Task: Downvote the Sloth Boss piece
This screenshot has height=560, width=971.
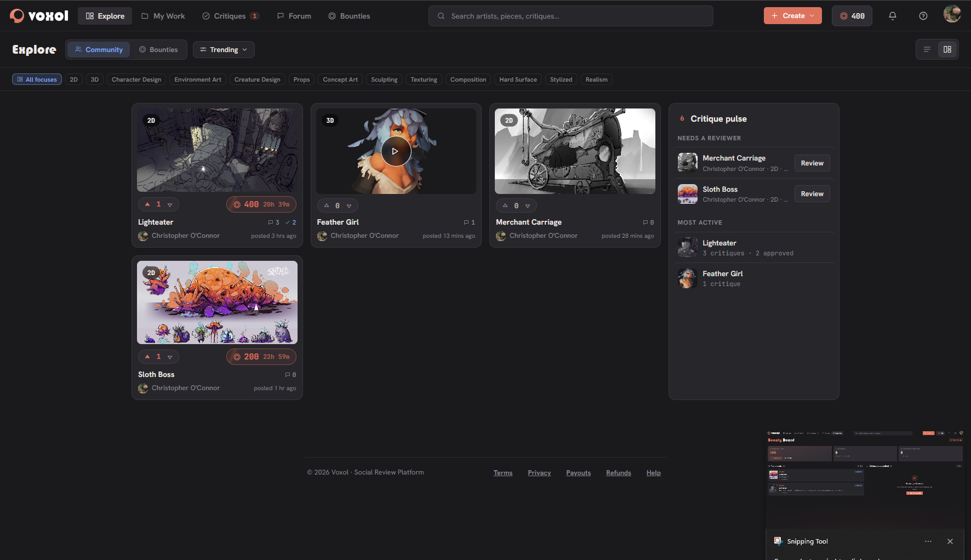Action: point(170,357)
